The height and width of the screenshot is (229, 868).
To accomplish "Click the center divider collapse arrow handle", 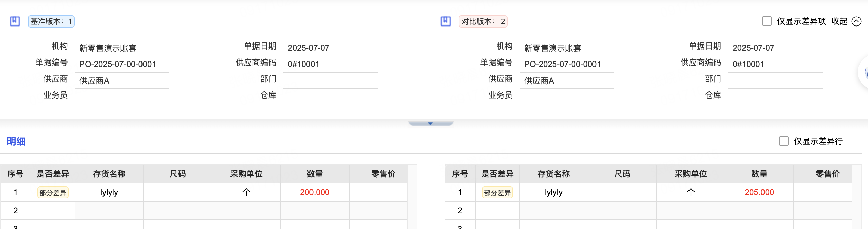I will click(430, 124).
